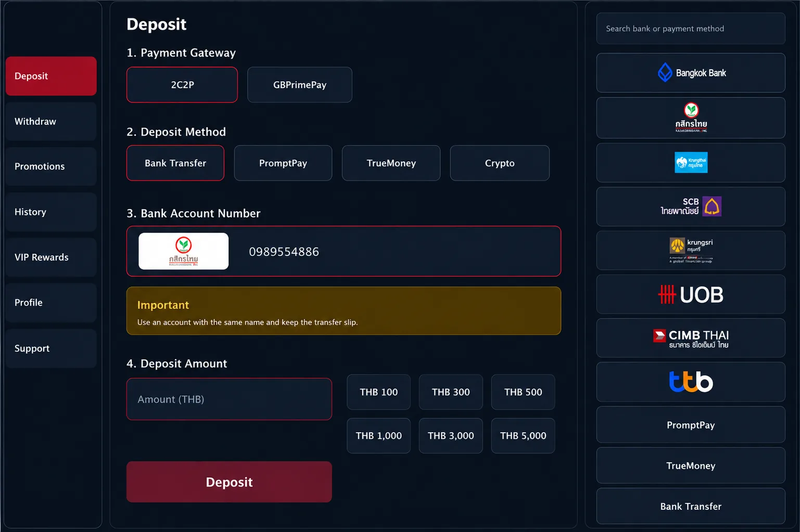Viewport: 800px width, 532px height.
Task: Choose THB 3,000 preset amount
Action: [x=451, y=436]
